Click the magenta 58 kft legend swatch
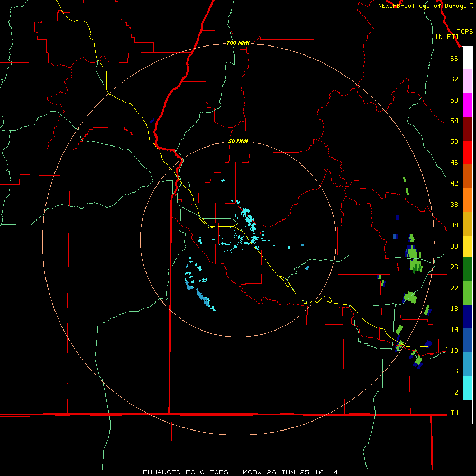The image size is (476, 476). (x=467, y=105)
